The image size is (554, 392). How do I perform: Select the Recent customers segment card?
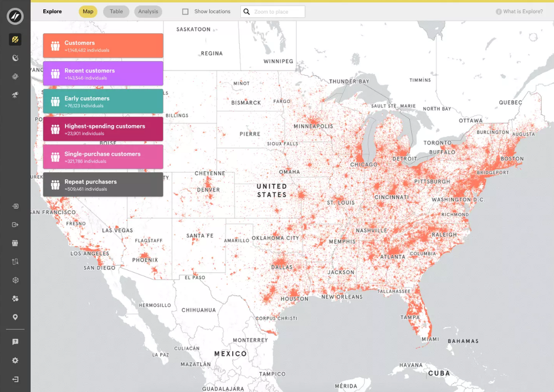pyautogui.click(x=103, y=74)
